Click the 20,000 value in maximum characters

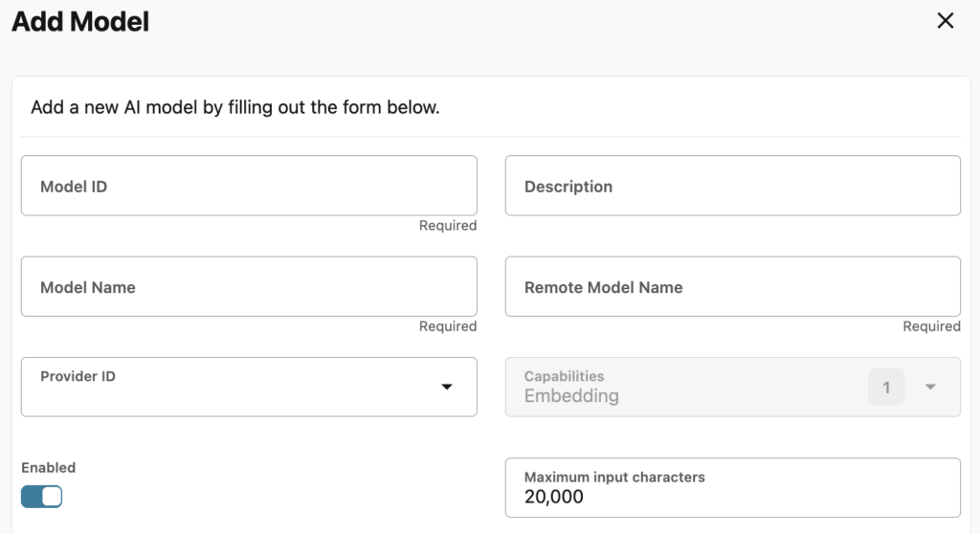[554, 497]
